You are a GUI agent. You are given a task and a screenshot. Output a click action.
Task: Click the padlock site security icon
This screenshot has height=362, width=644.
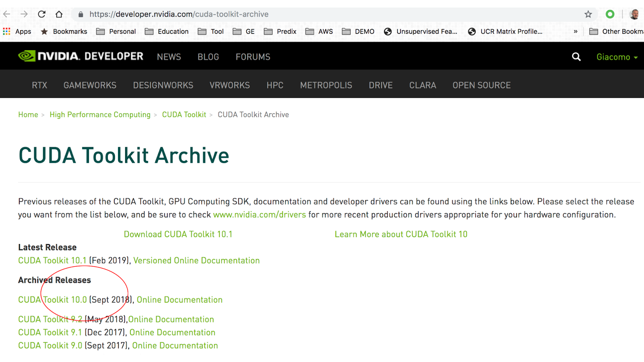click(x=81, y=14)
